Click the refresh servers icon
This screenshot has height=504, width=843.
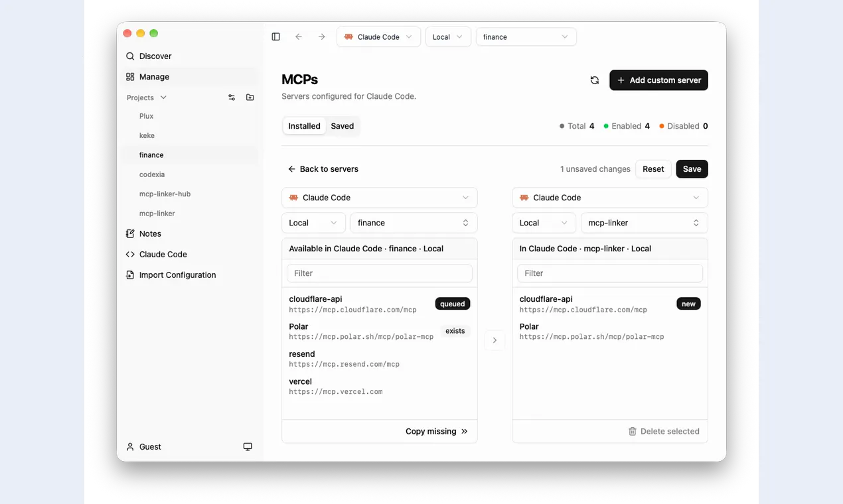(x=595, y=80)
